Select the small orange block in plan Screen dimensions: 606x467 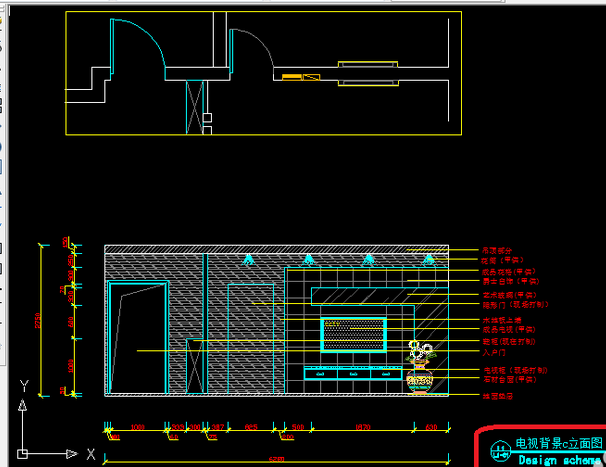pos(291,76)
